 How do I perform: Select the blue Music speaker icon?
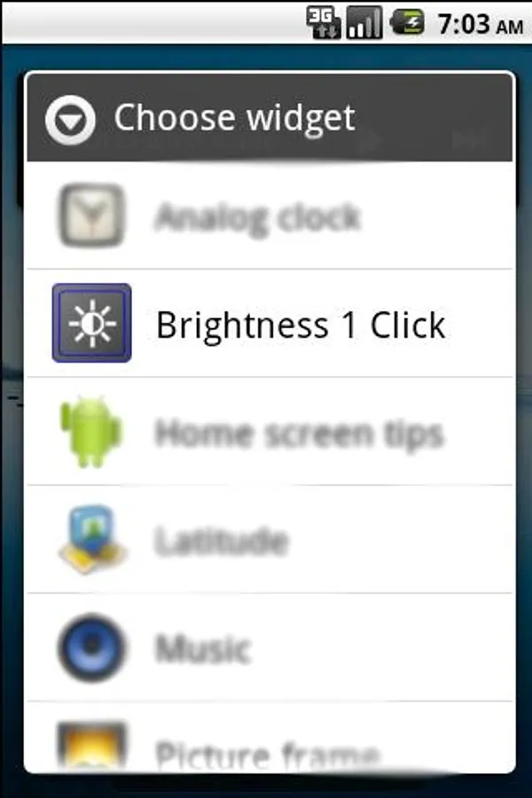[x=91, y=647]
